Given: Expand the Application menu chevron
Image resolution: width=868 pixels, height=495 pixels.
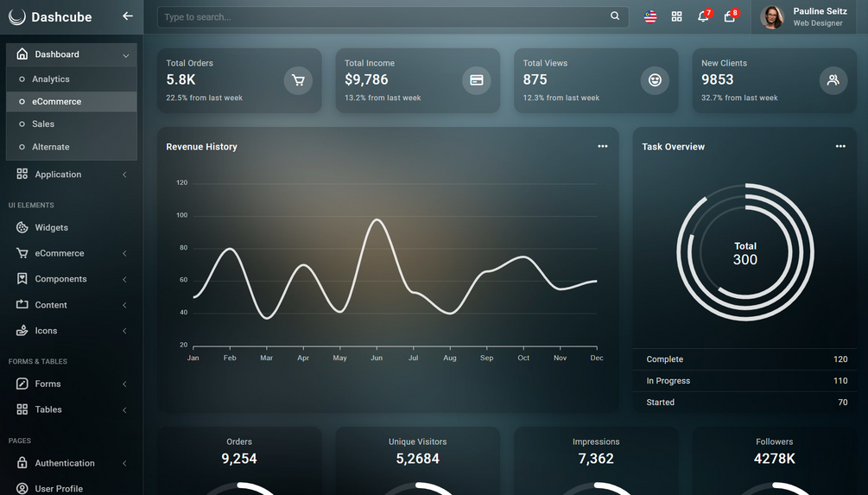Looking at the screenshot, I should 124,175.
